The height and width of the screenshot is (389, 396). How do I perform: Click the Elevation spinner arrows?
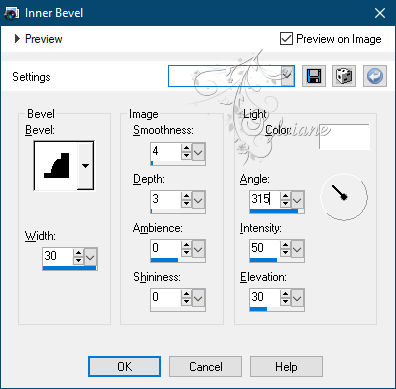click(x=285, y=298)
